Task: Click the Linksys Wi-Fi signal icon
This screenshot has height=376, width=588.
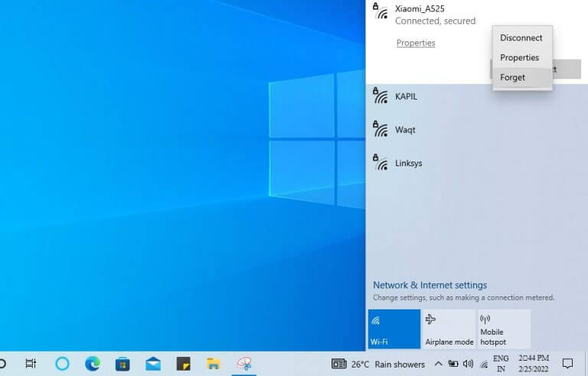Action: [381, 162]
